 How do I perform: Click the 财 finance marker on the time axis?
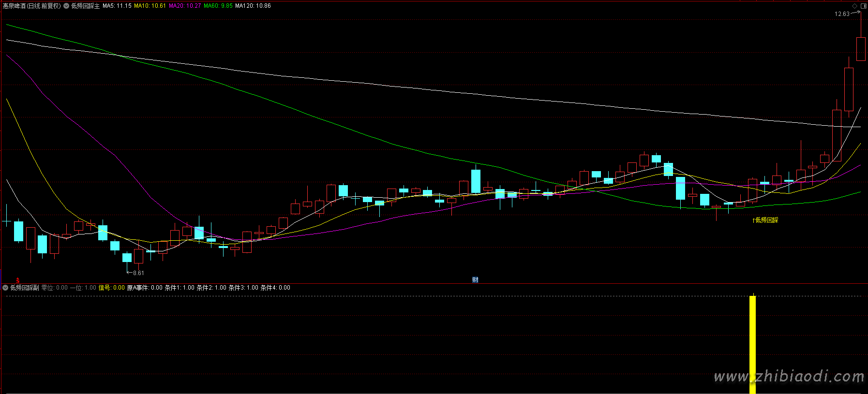(x=475, y=280)
